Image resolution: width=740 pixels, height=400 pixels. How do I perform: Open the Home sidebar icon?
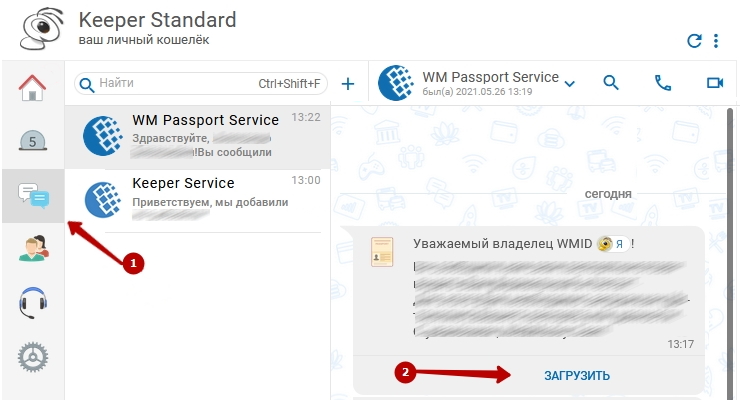coord(32,88)
